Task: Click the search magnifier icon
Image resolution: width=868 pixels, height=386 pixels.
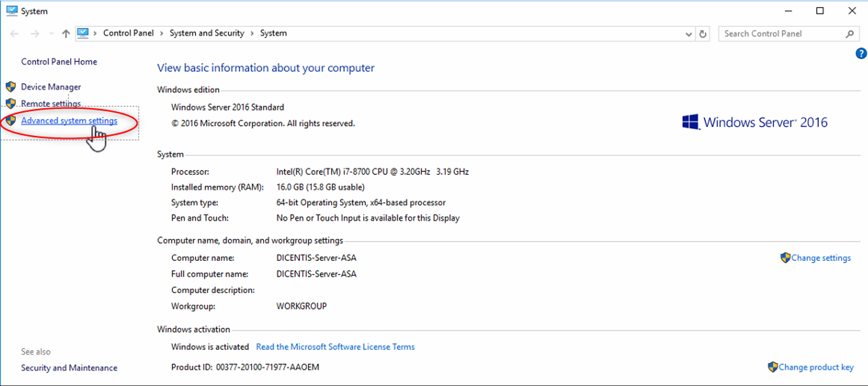Action: (x=850, y=34)
